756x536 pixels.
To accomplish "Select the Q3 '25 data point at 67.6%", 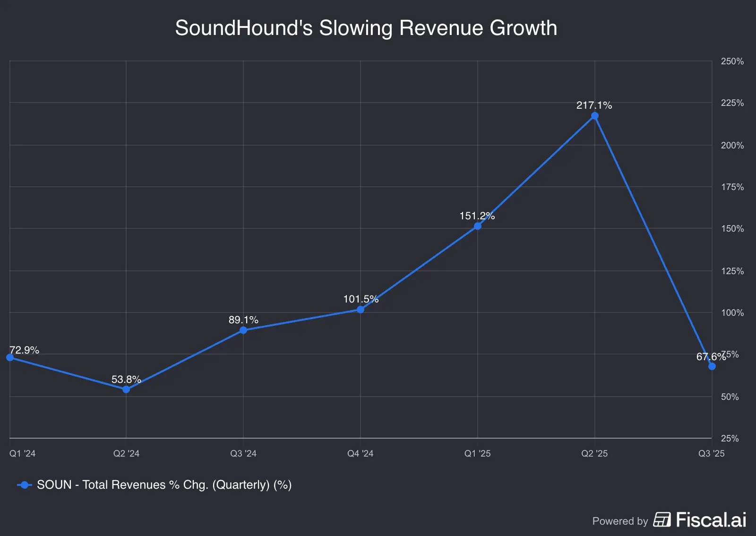I will 713,367.
